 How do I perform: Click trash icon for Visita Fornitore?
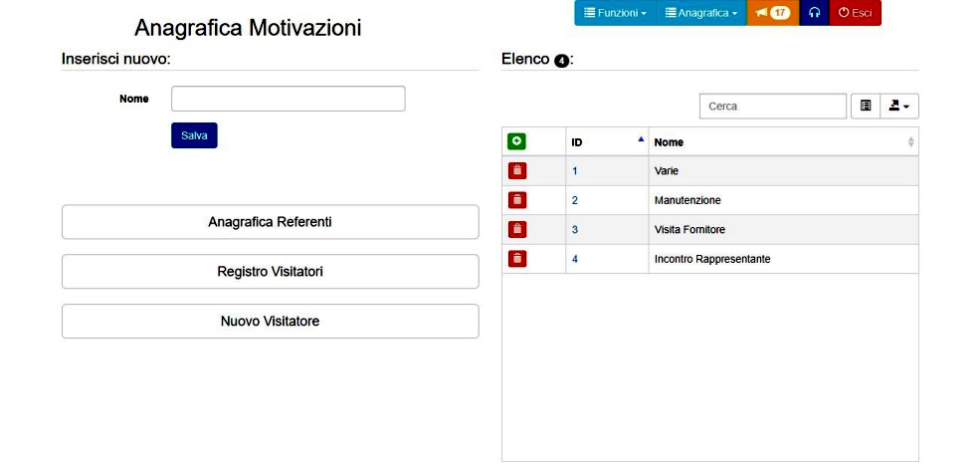pyautogui.click(x=517, y=230)
